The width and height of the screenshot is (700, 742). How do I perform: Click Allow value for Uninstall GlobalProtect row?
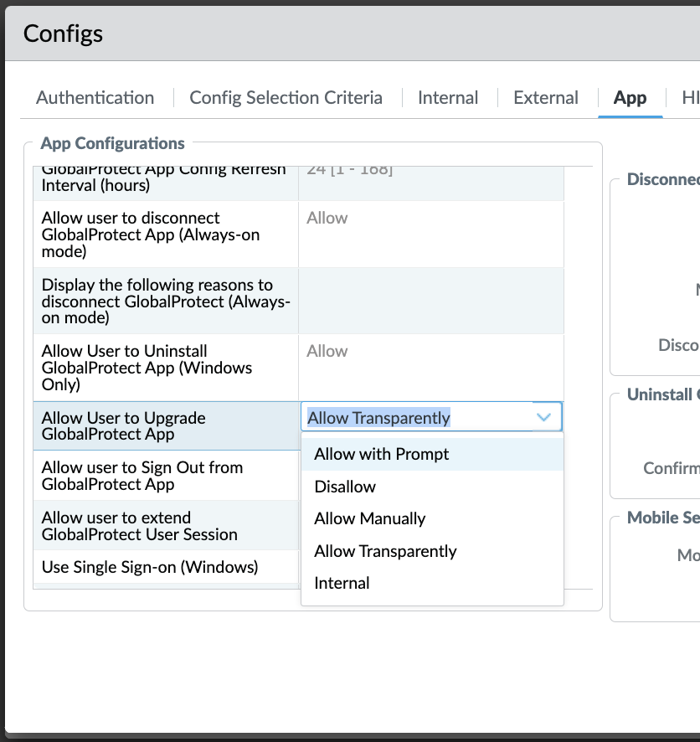(x=327, y=351)
